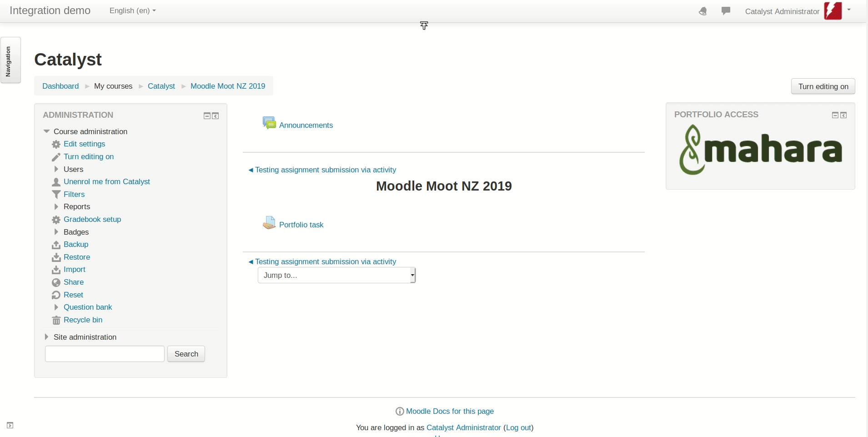Open the Share link

coord(74,282)
